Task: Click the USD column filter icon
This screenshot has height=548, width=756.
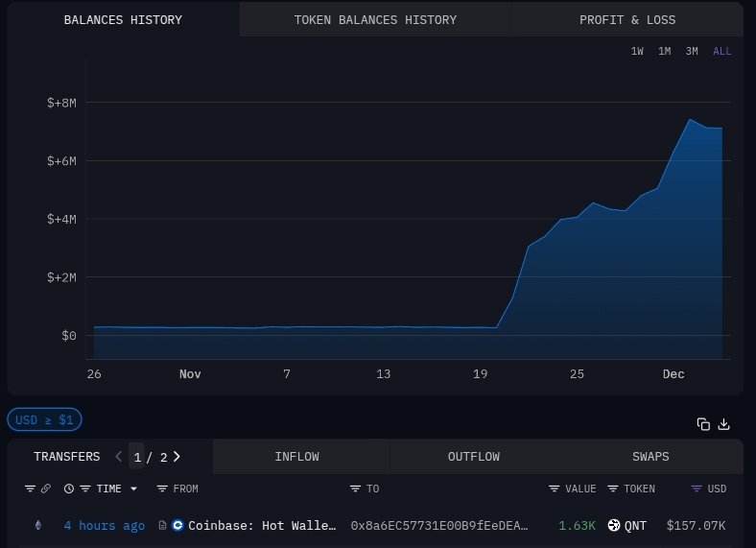Action: pyautogui.click(x=697, y=488)
